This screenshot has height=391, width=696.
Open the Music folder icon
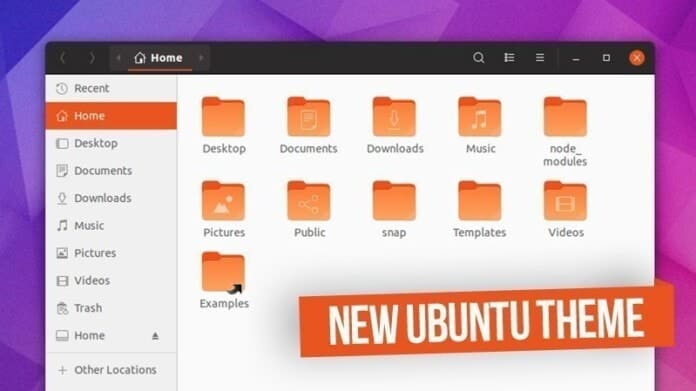click(x=480, y=117)
